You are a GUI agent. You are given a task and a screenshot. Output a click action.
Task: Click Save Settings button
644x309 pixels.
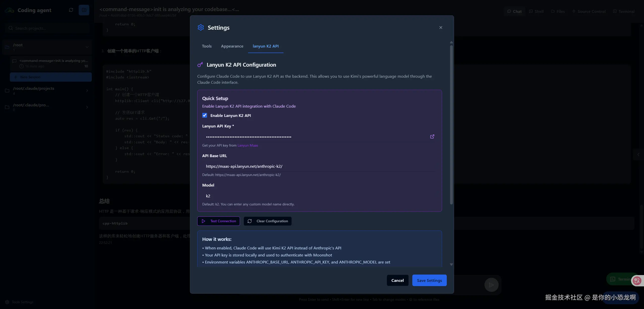tap(429, 280)
